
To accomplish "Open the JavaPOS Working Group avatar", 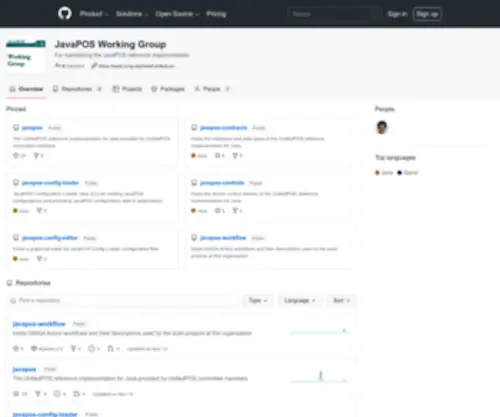I will click(26, 54).
